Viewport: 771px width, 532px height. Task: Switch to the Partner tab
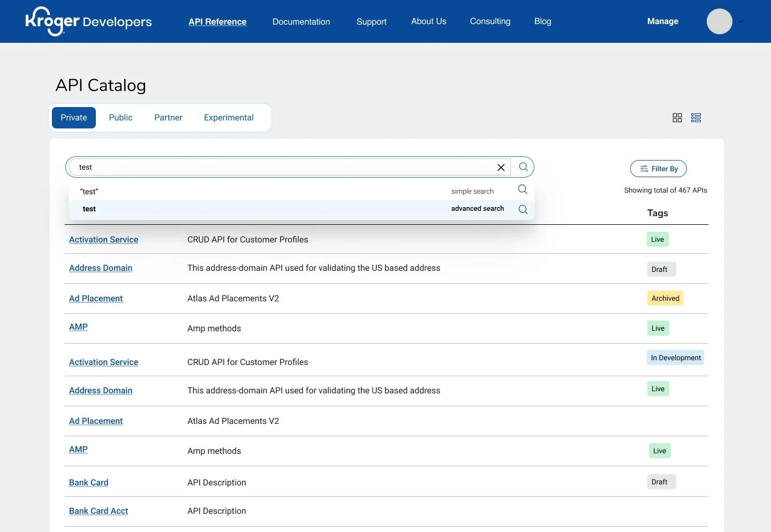click(x=168, y=118)
